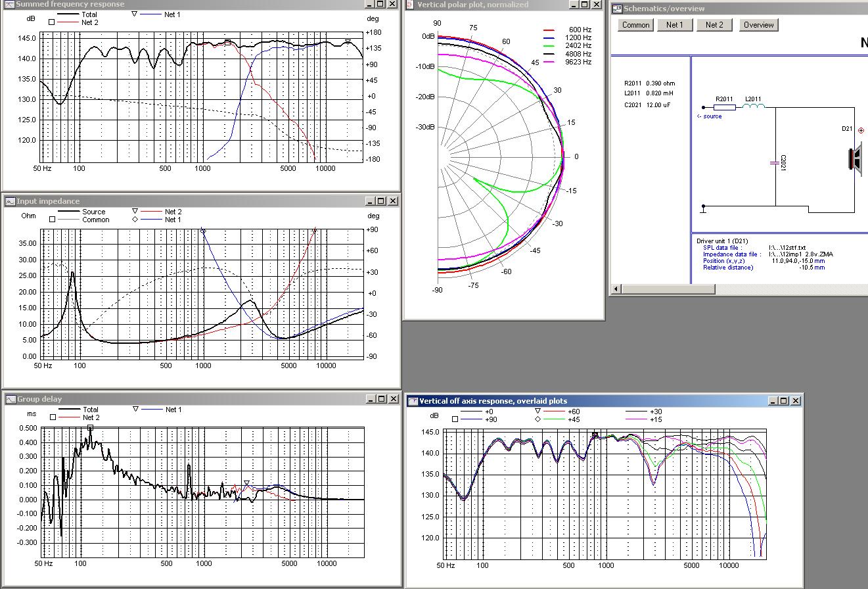Select the C2021 capacitor symbol in the schematic

pyautogui.click(x=775, y=162)
